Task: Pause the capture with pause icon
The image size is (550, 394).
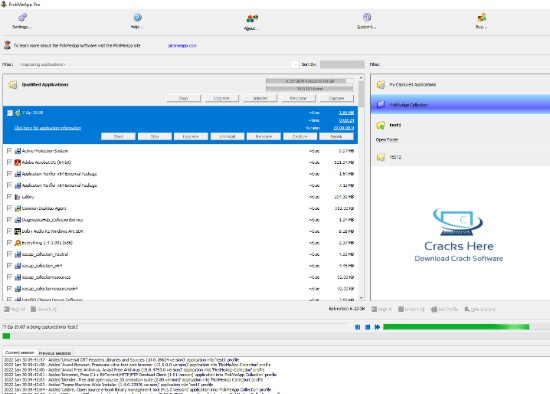Action: coord(357,327)
